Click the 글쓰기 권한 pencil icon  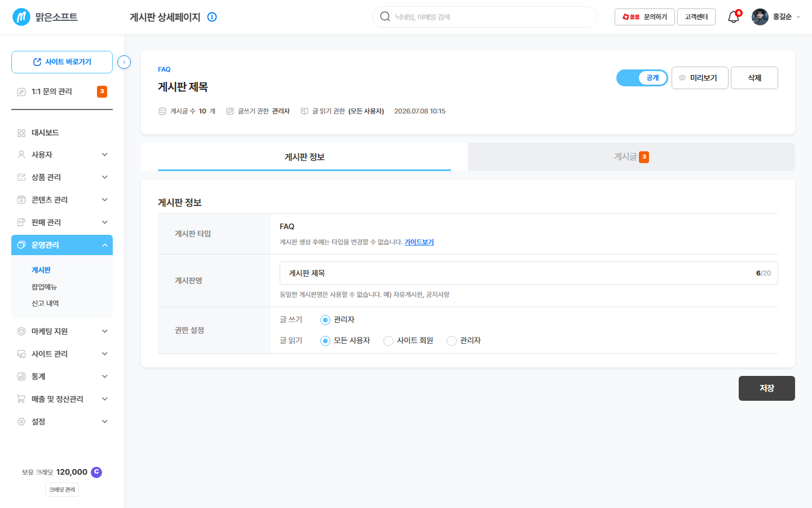(230, 111)
